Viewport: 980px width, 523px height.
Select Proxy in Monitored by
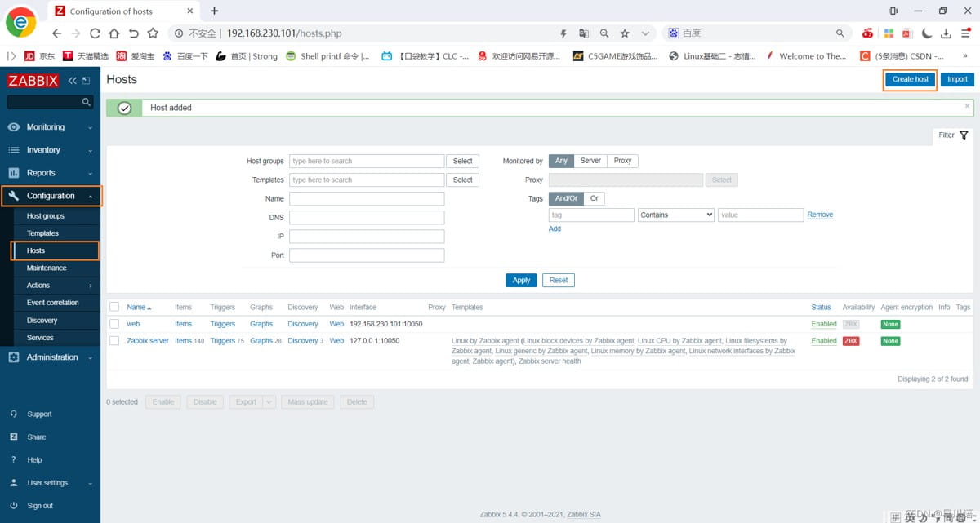[x=622, y=161]
